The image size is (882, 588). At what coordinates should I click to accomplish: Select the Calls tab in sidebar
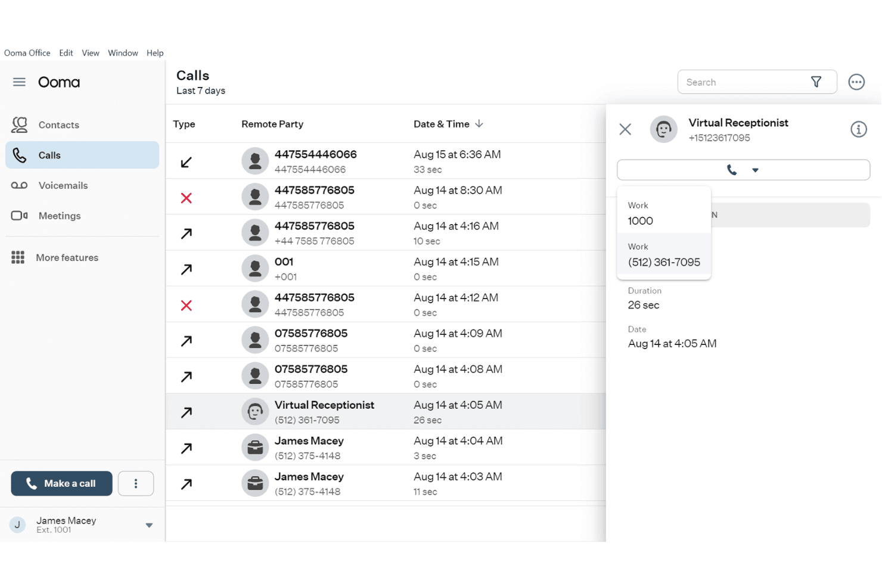coord(82,155)
